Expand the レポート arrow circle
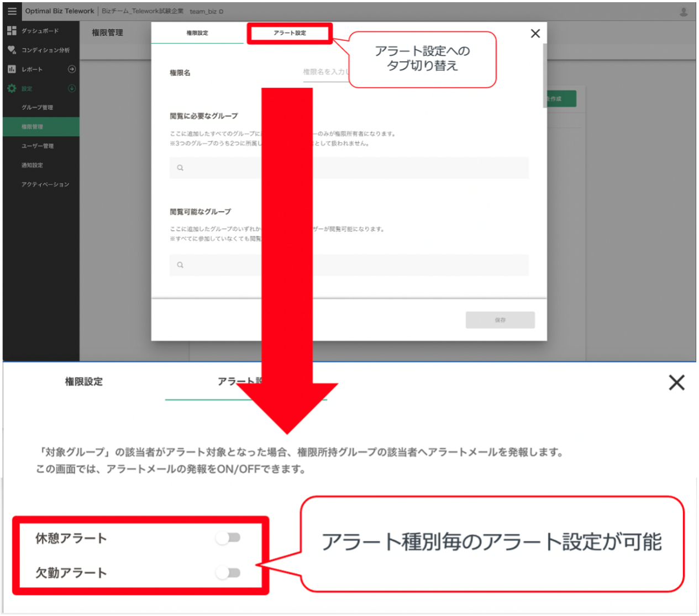The height and width of the screenshot is (616, 699). (72, 69)
